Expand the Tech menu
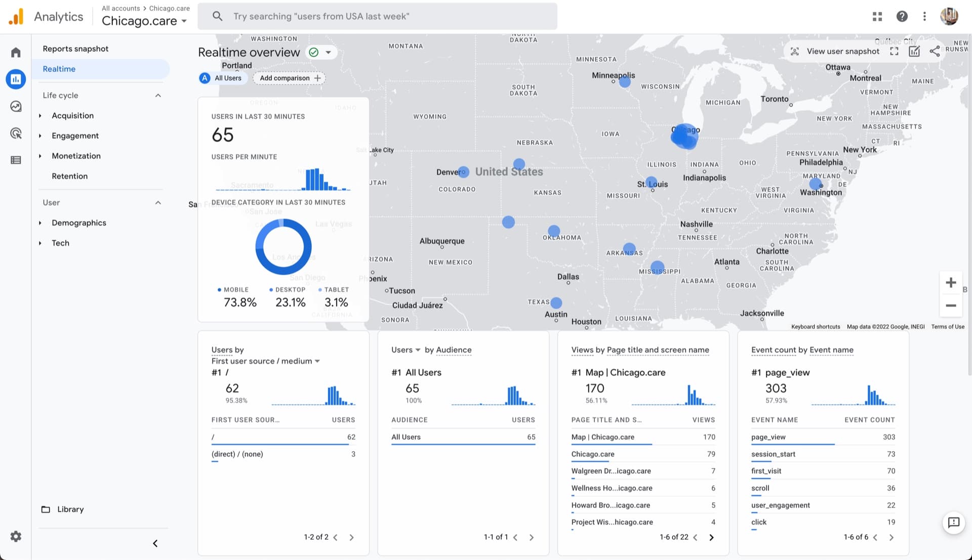Image resolution: width=972 pixels, height=560 pixels. pyautogui.click(x=60, y=243)
